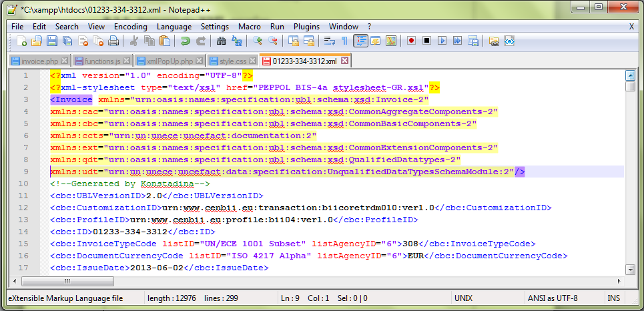Open the Language menu

(x=174, y=27)
